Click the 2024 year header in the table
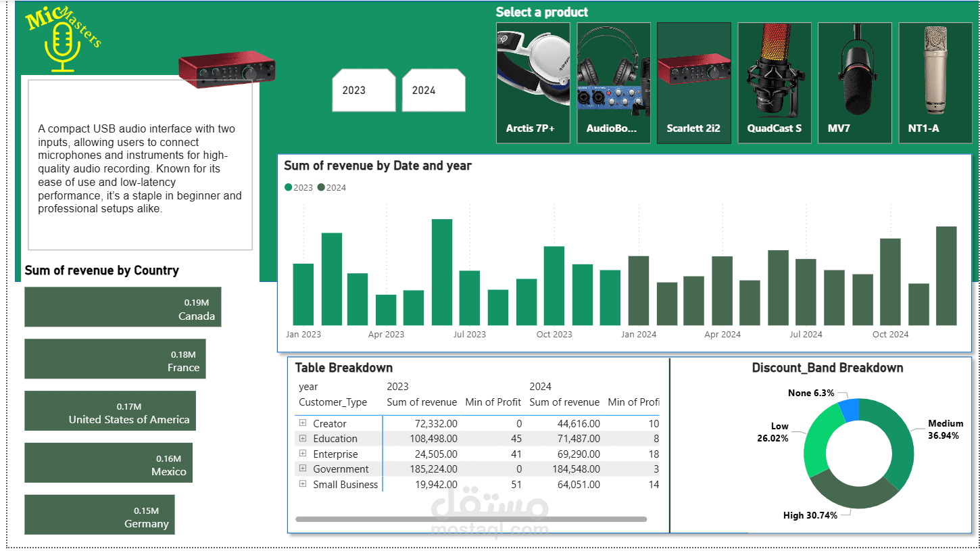Viewport: 980px width, 551px height. tap(541, 387)
